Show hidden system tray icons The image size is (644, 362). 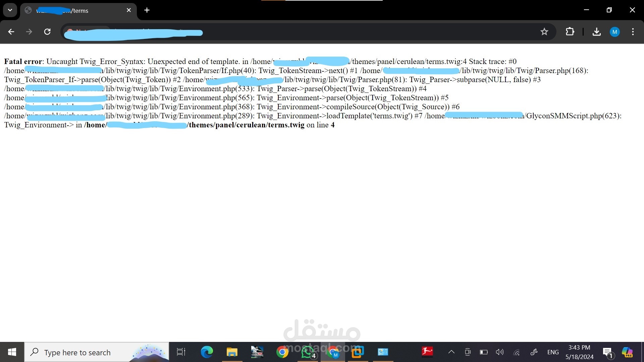[451, 352]
